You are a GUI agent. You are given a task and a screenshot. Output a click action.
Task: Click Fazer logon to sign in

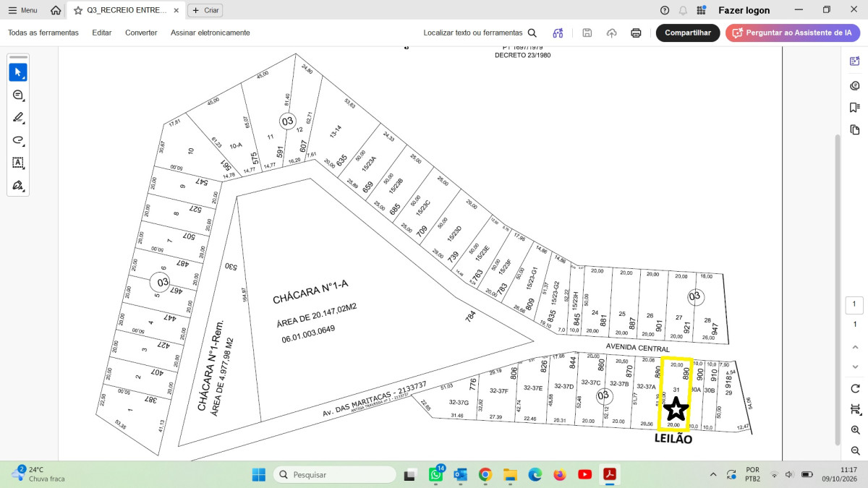744,10
